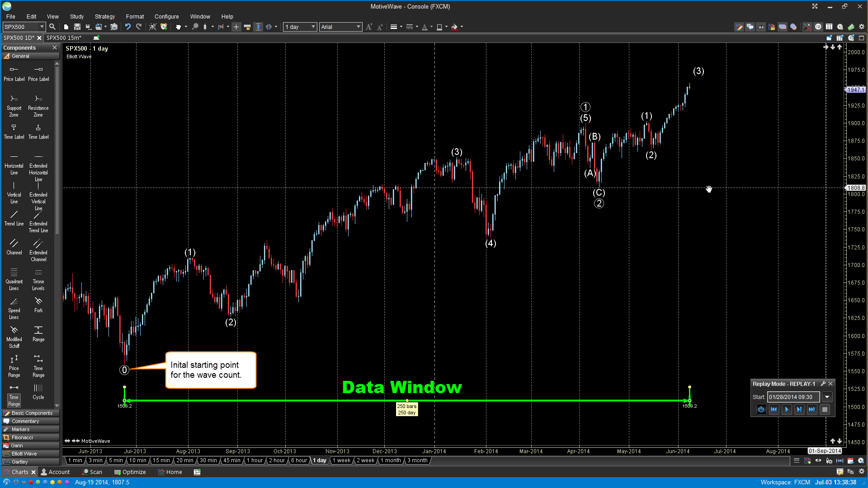Viewport: 868px width, 488px height.
Task: Select the Channel drawing tool
Action: click(14, 246)
